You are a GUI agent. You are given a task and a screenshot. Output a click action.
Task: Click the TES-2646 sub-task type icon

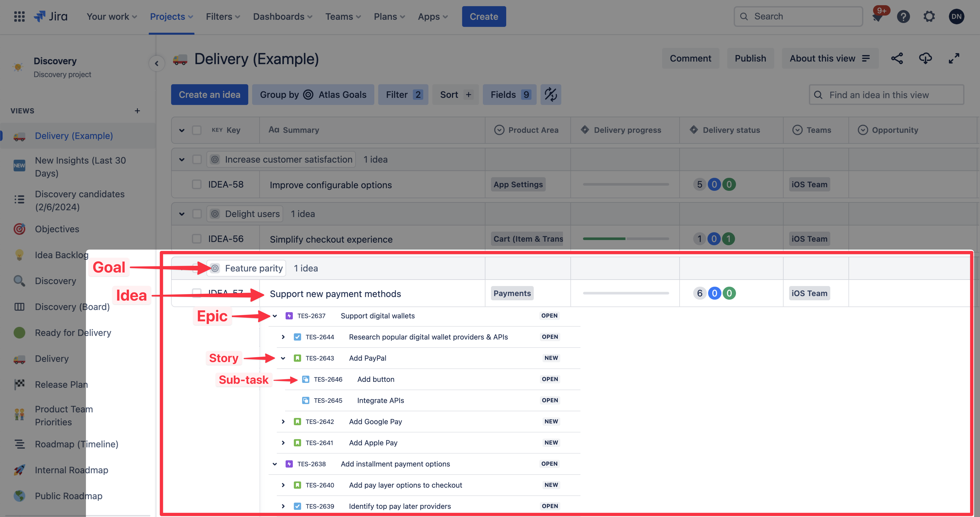305,379
